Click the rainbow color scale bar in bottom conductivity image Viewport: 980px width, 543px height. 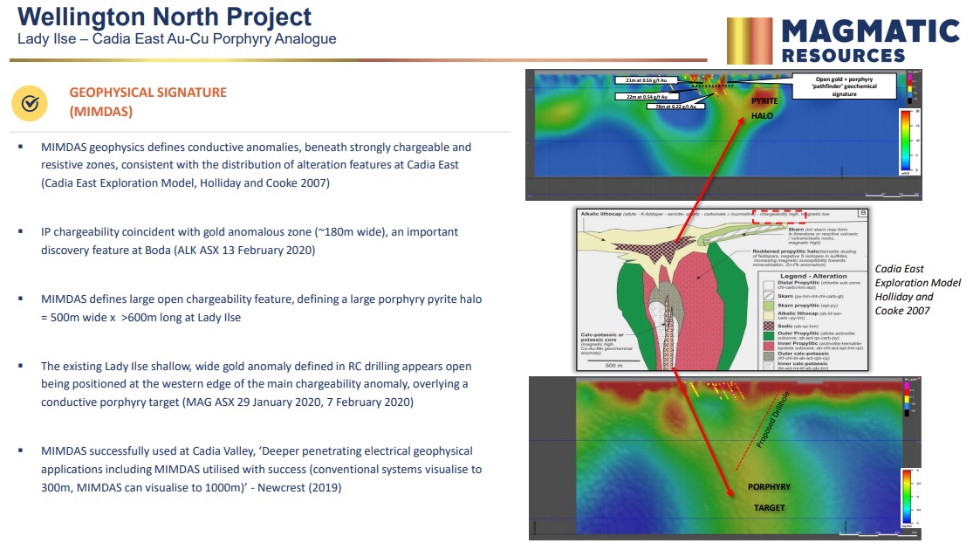[907, 497]
